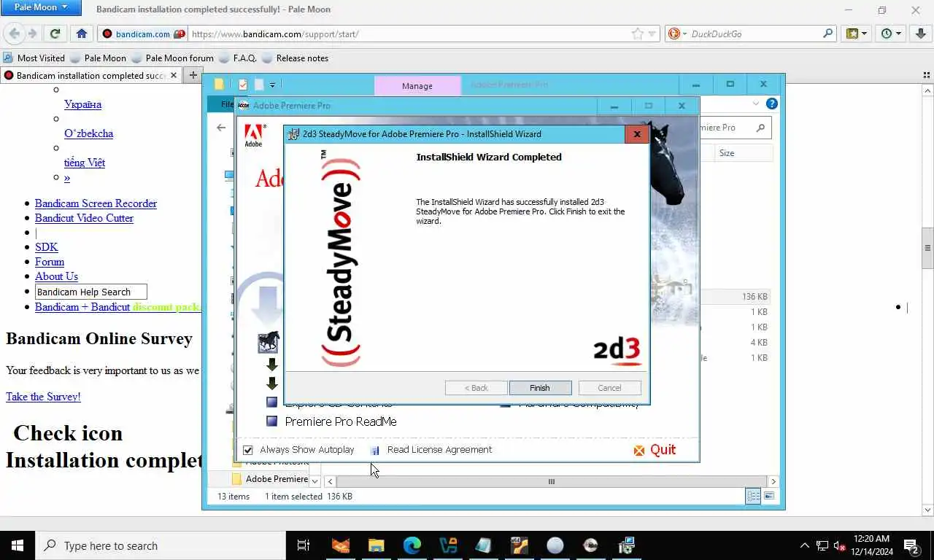Click the browser vertical scrollbar thumb
This screenshot has width=934, height=560.
click(x=927, y=249)
